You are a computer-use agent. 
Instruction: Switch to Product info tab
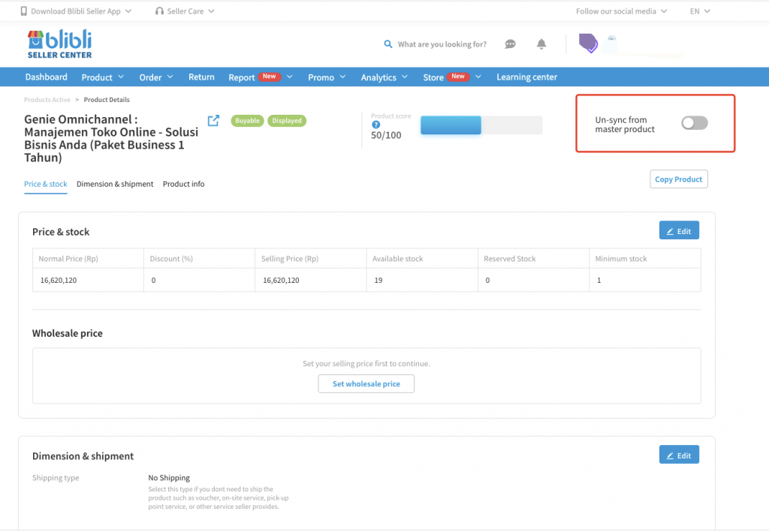click(x=183, y=184)
